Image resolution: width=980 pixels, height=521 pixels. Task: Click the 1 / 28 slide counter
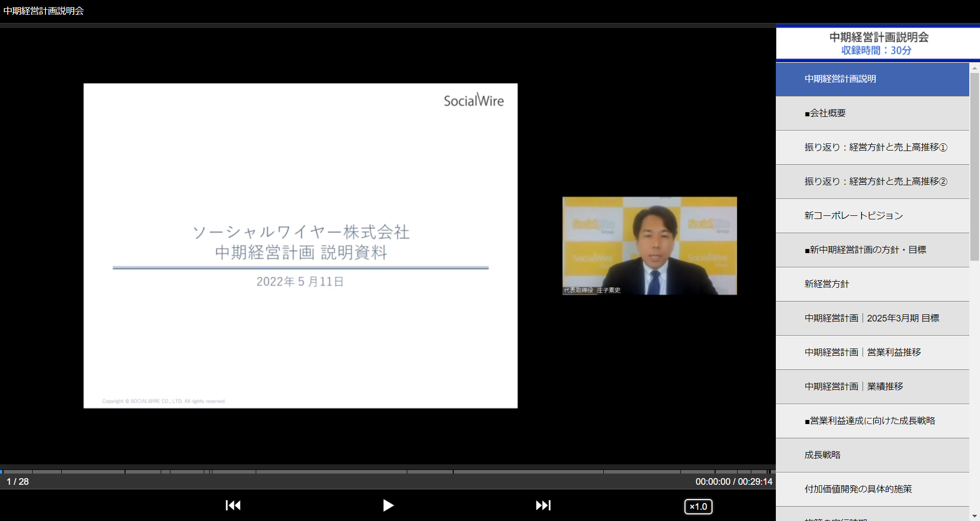point(18,482)
